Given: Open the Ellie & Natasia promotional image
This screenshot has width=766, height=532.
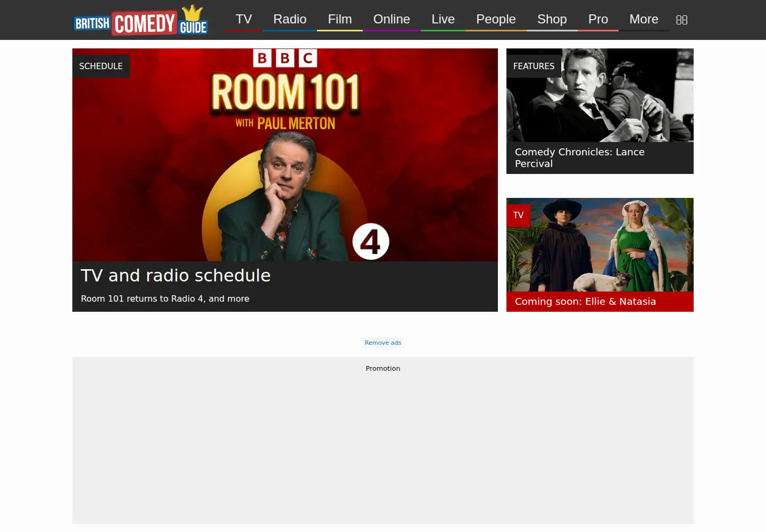Looking at the screenshot, I should coord(600,245).
